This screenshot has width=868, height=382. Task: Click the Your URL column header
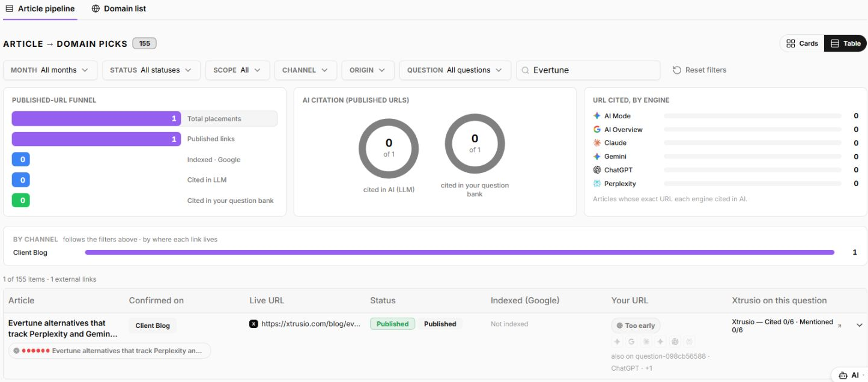[x=630, y=300]
